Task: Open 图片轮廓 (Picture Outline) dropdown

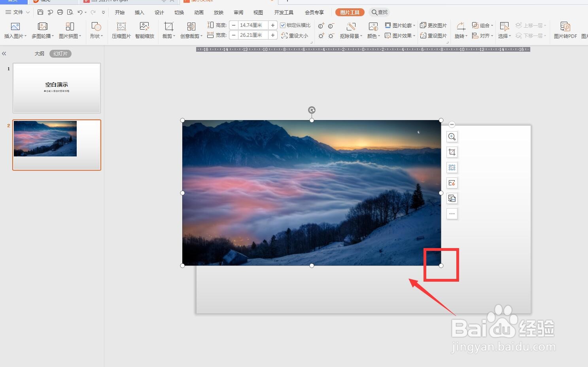Action: tap(400, 25)
